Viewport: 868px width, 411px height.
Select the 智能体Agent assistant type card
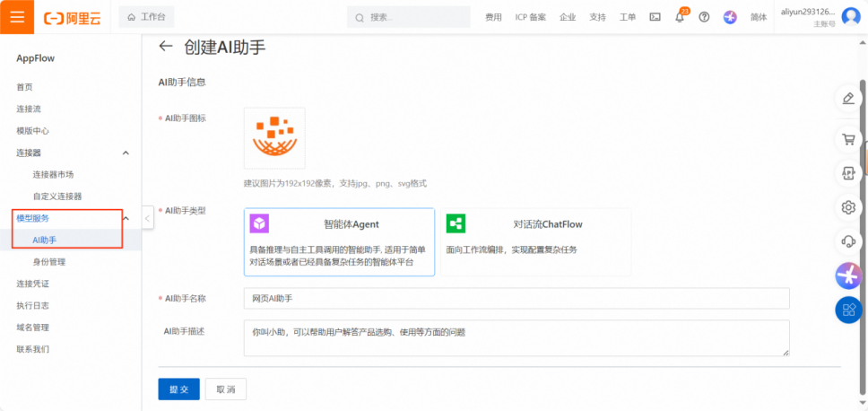click(339, 242)
